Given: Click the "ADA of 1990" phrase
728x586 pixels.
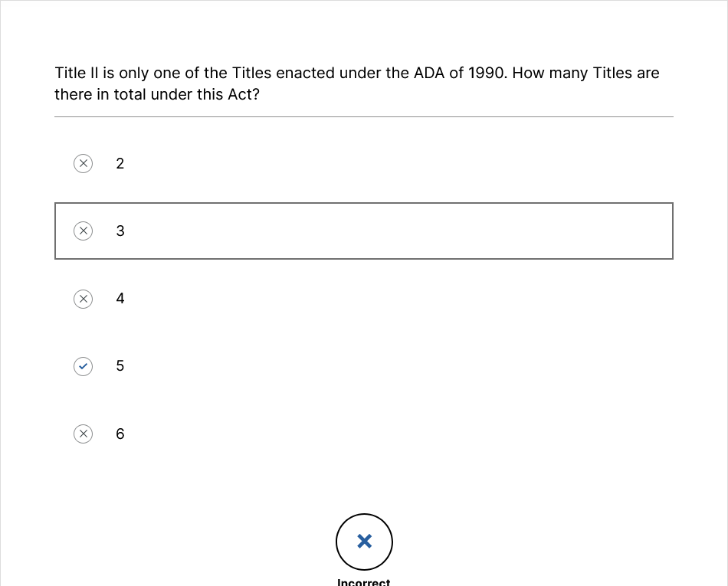Looking at the screenshot, I should 460,74.
